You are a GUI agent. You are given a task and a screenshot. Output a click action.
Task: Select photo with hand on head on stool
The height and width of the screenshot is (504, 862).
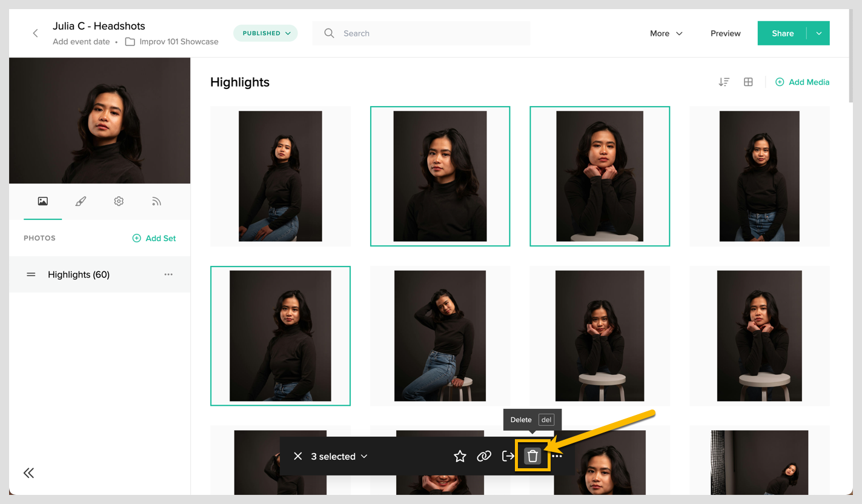pyautogui.click(x=440, y=336)
